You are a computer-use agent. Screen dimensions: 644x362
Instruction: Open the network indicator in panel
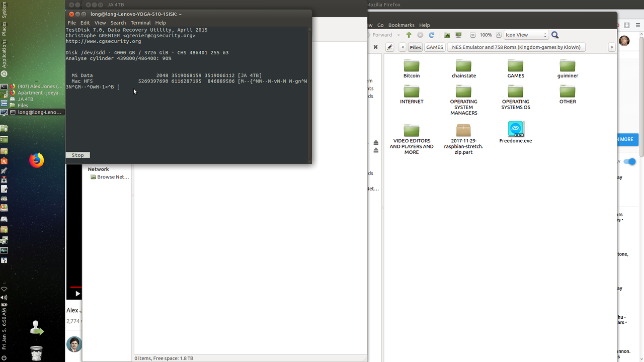click(4, 290)
